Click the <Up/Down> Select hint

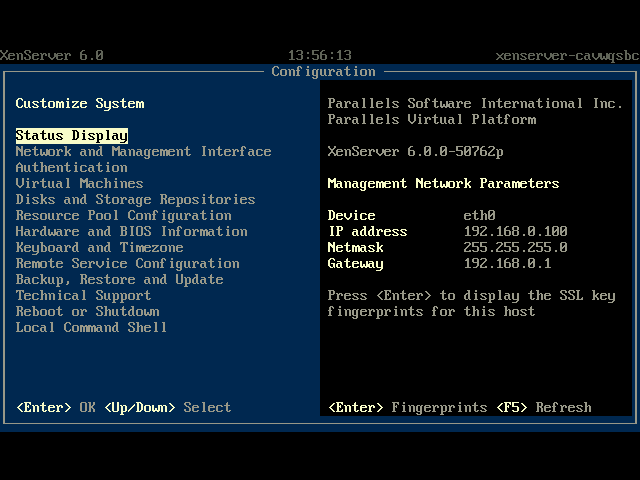click(x=167, y=407)
